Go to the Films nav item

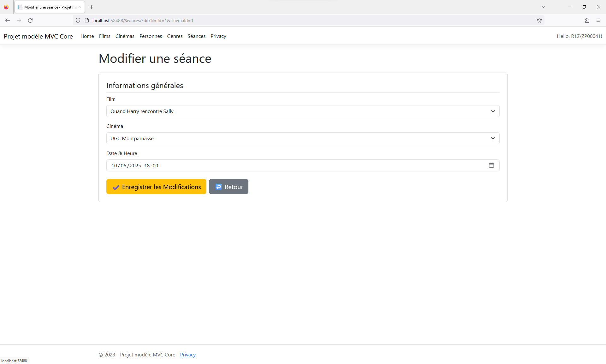104,36
